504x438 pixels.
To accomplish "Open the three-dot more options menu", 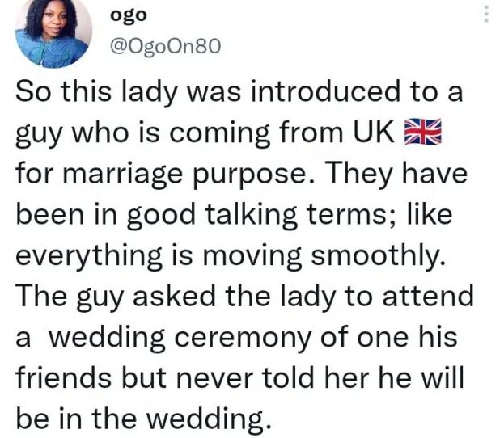I will pyautogui.click(x=485, y=14).
